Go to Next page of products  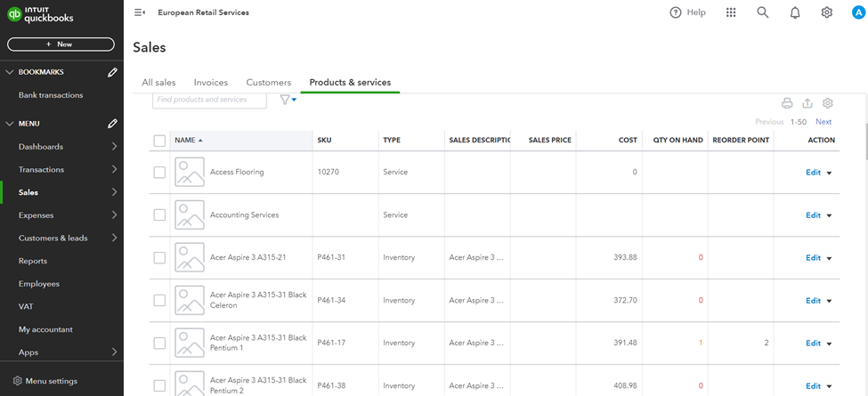823,122
